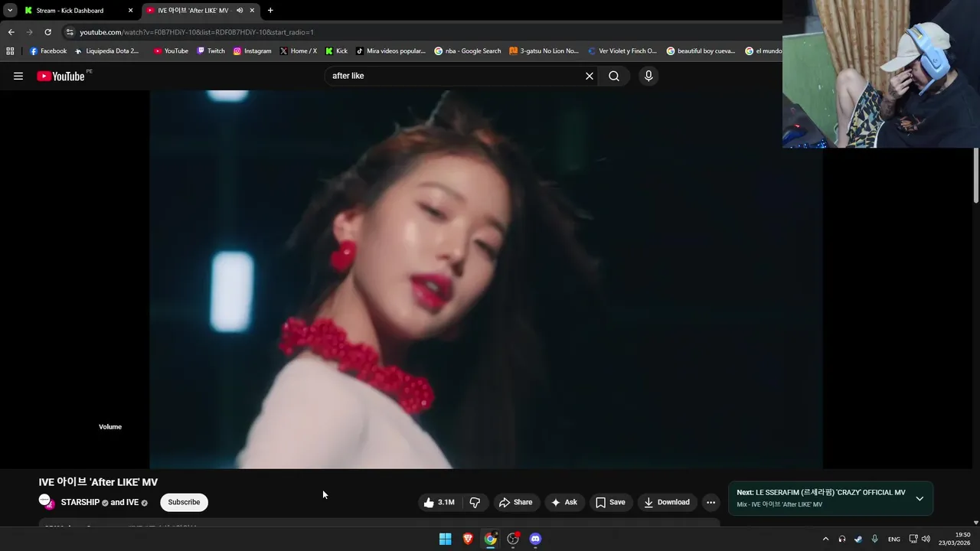The width and height of the screenshot is (980, 551).
Task: Save video to a playlist
Action: pos(610,502)
